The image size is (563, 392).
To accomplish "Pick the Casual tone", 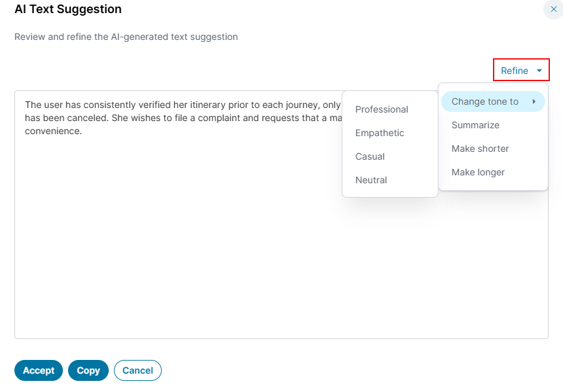I will pos(370,156).
